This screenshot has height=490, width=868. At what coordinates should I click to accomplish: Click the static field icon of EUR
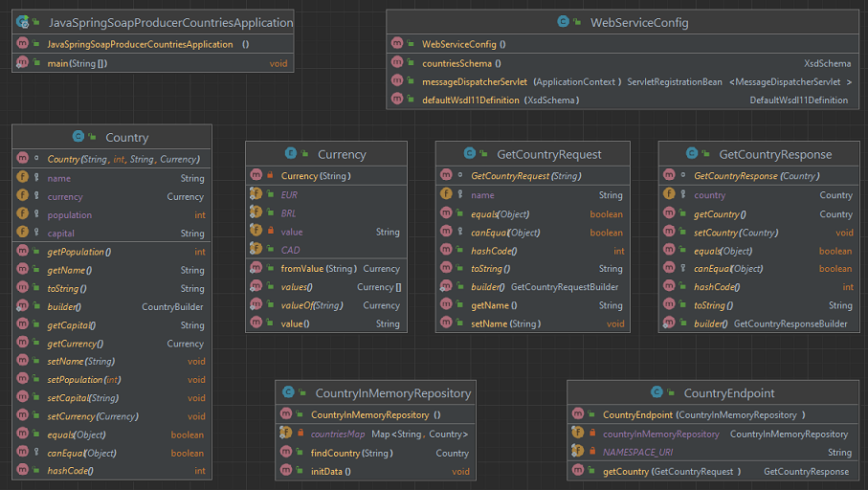[x=256, y=193]
